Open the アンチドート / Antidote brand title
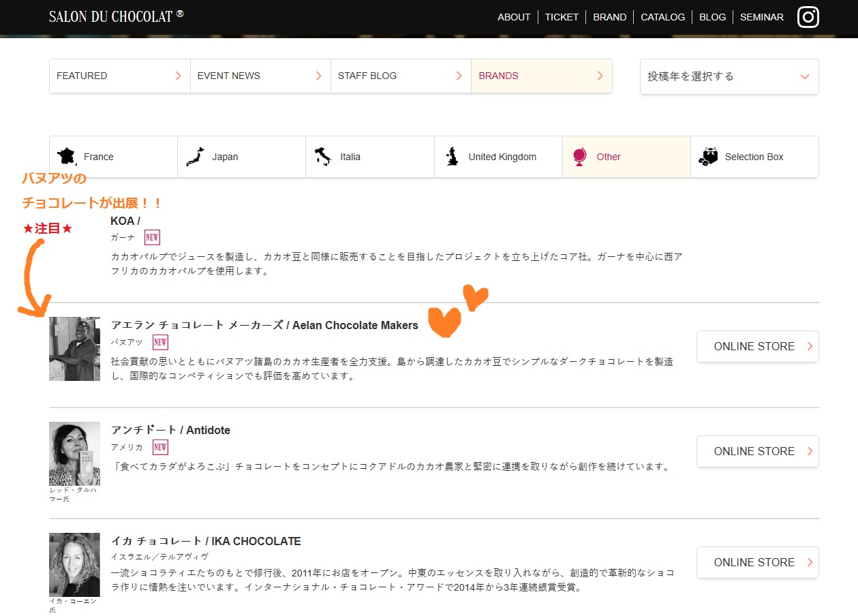This screenshot has height=616, width=858. pos(170,430)
